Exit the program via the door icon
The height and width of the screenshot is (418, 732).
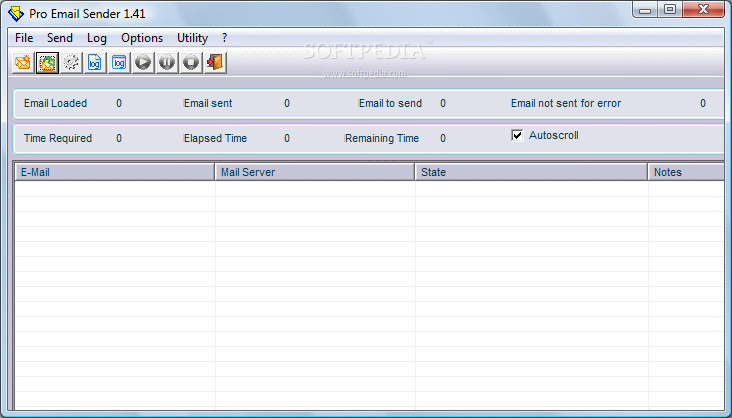[x=215, y=62]
